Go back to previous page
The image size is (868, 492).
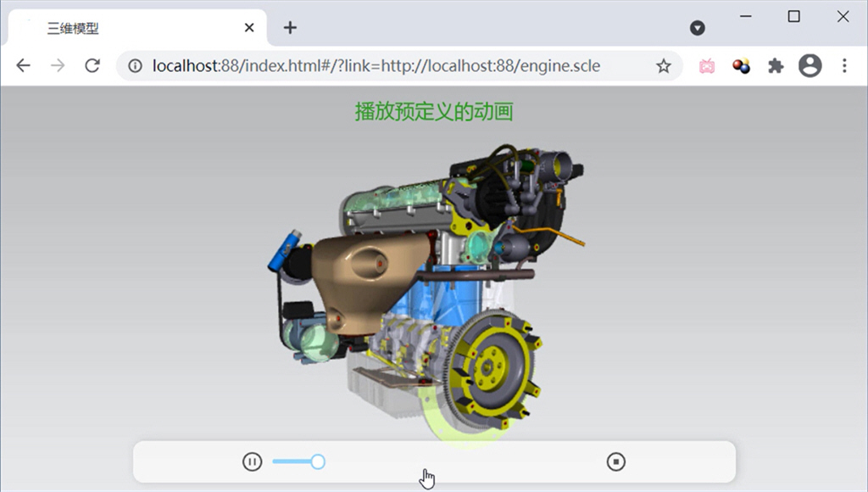point(23,65)
